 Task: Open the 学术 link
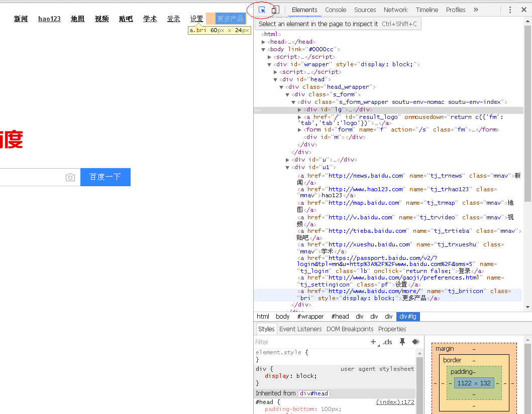pyautogui.click(x=150, y=19)
